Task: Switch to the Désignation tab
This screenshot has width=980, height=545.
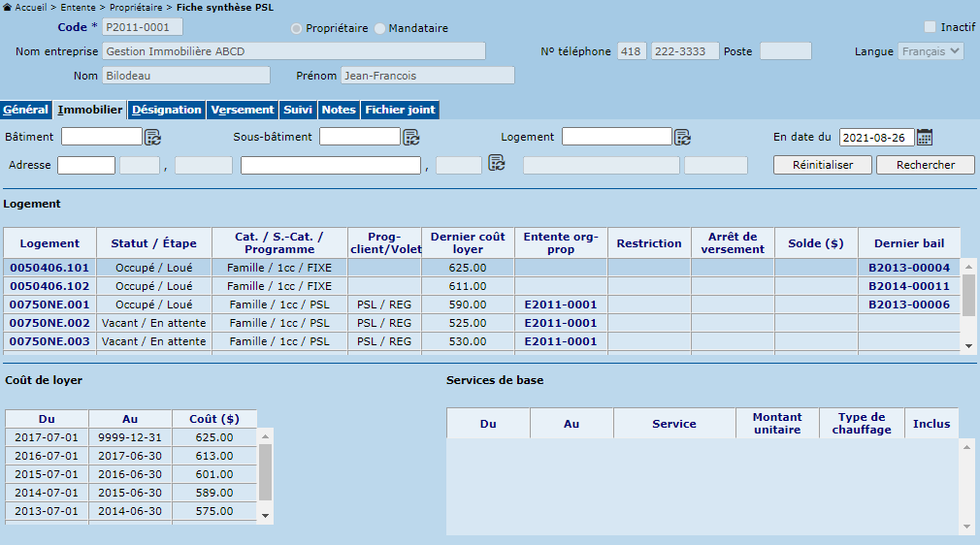Action: 166,111
